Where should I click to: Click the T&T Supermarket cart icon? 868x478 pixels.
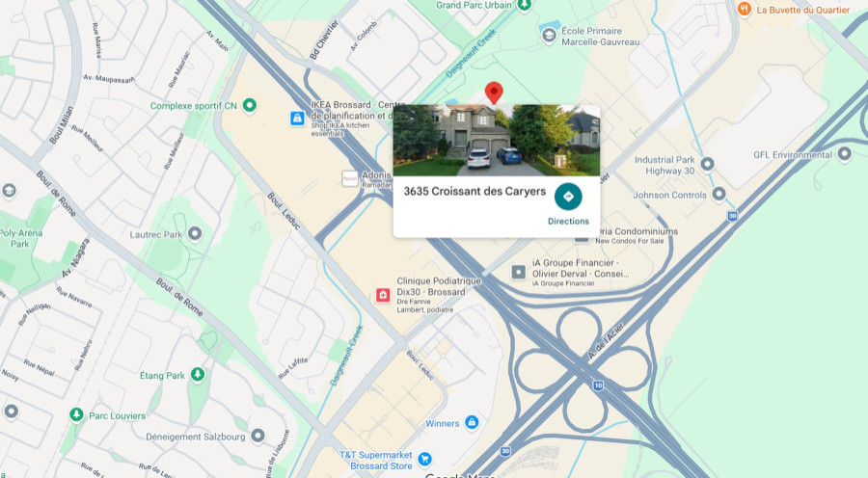(425, 459)
